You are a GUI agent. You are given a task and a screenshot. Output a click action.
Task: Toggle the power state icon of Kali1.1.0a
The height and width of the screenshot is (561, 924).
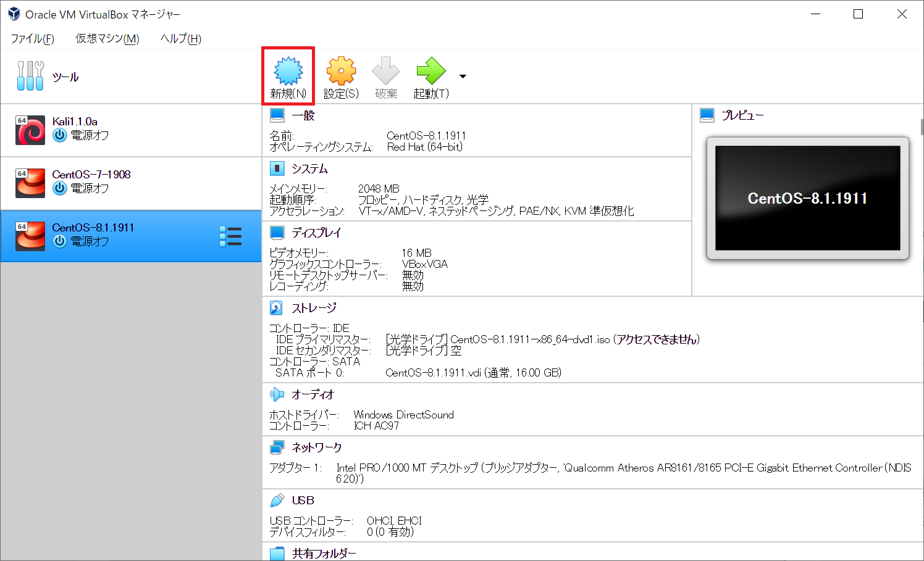59,135
